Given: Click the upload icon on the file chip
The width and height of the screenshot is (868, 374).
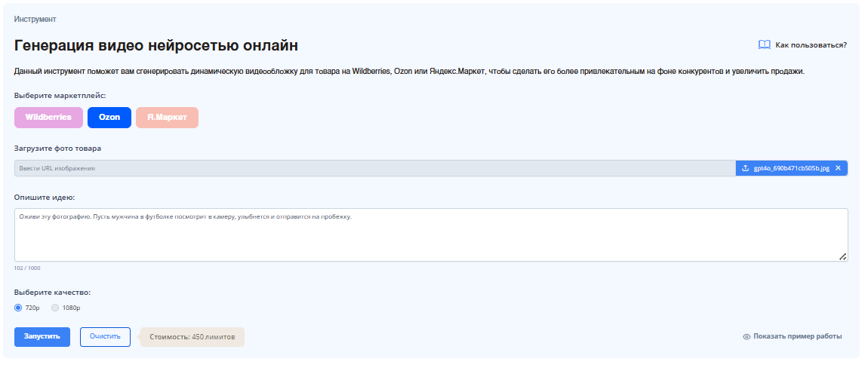Looking at the screenshot, I should tap(746, 168).
